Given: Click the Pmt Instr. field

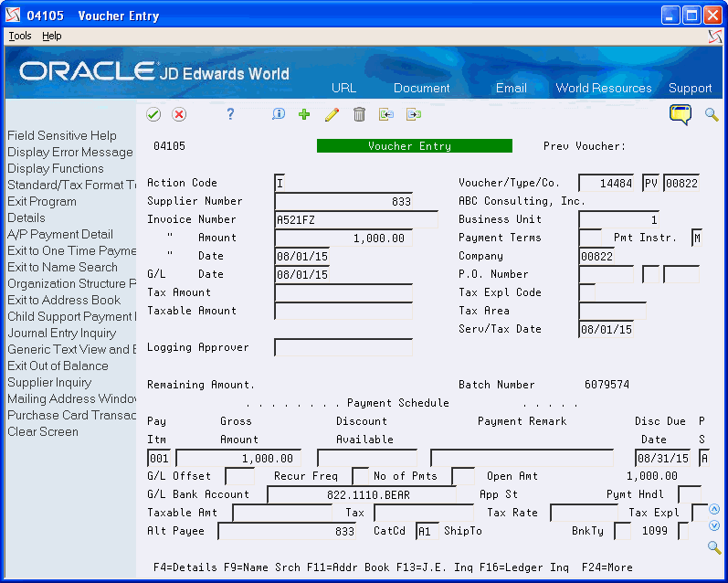Looking at the screenshot, I should coord(696,238).
